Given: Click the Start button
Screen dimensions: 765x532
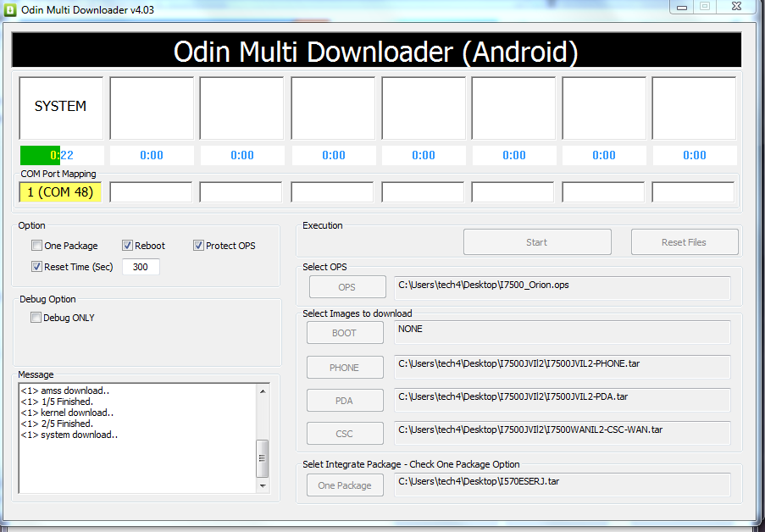Looking at the screenshot, I should pyautogui.click(x=537, y=242).
